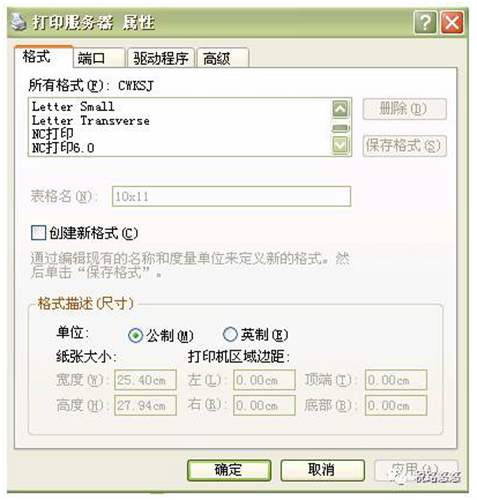
Task: Select Letter Transverse in the list
Action: (91, 120)
